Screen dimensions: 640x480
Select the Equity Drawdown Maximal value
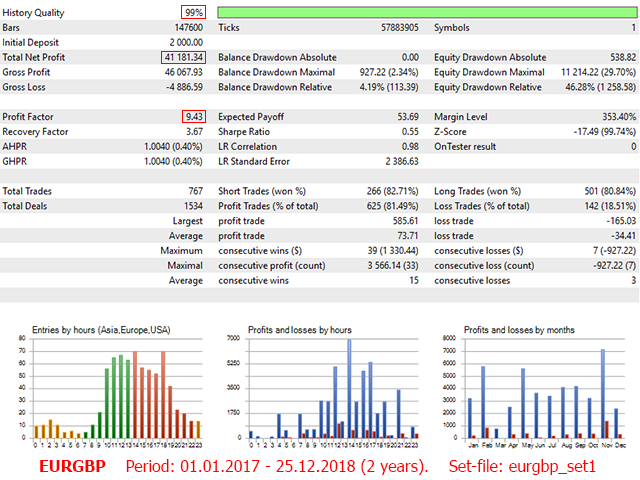click(589, 72)
